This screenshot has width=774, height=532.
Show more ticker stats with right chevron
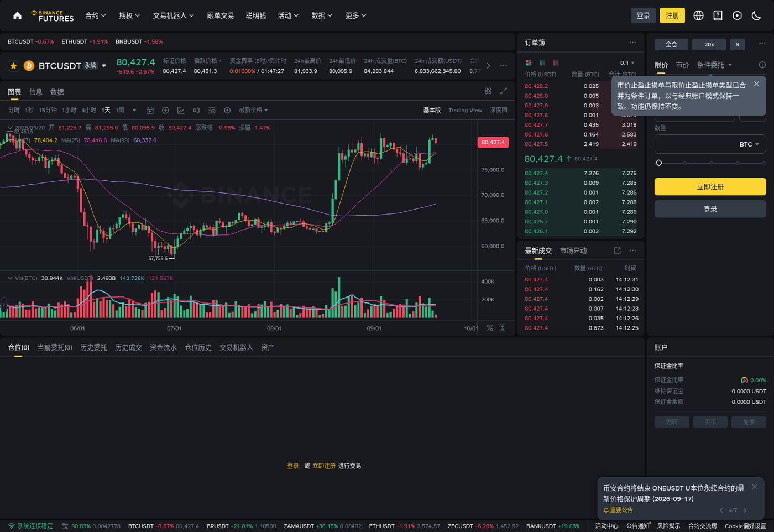(488, 66)
